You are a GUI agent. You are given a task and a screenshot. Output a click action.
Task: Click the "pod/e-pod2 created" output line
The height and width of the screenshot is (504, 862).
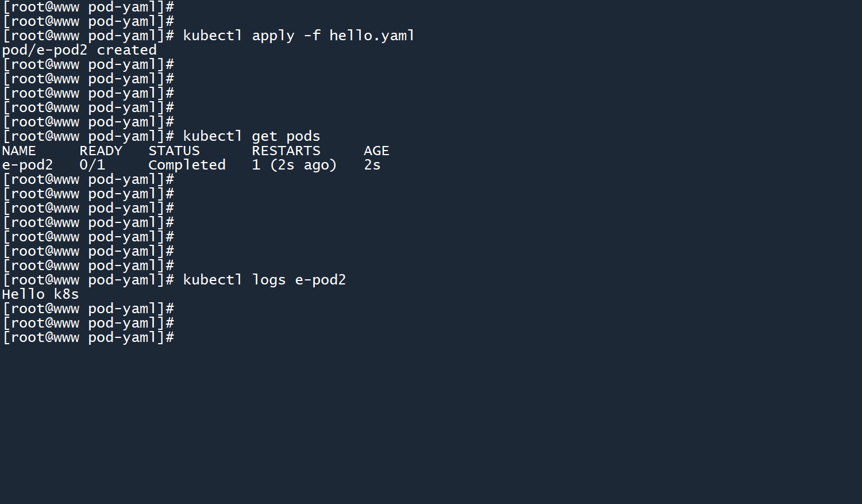click(x=79, y=50)
